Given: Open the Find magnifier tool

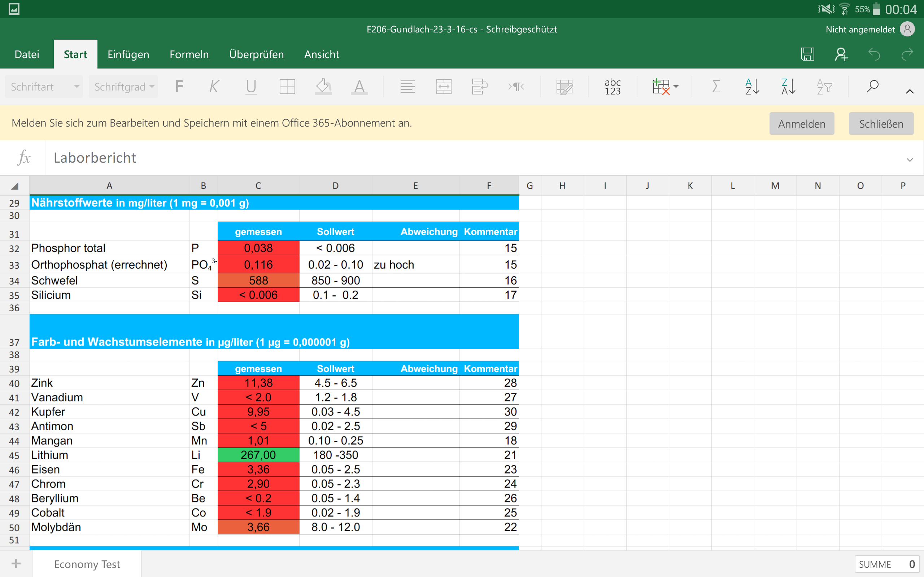Looking at the screenshot, I should tap(872, 87).
